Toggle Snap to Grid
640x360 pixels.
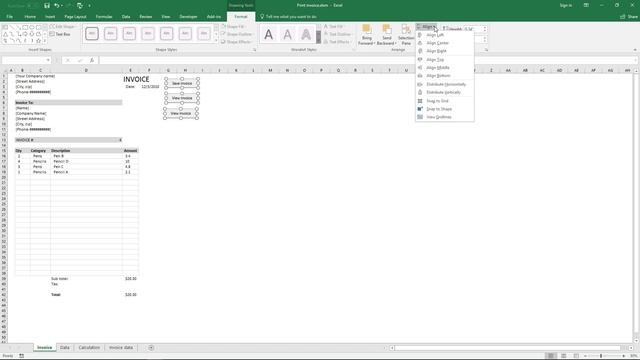[444, 101]
